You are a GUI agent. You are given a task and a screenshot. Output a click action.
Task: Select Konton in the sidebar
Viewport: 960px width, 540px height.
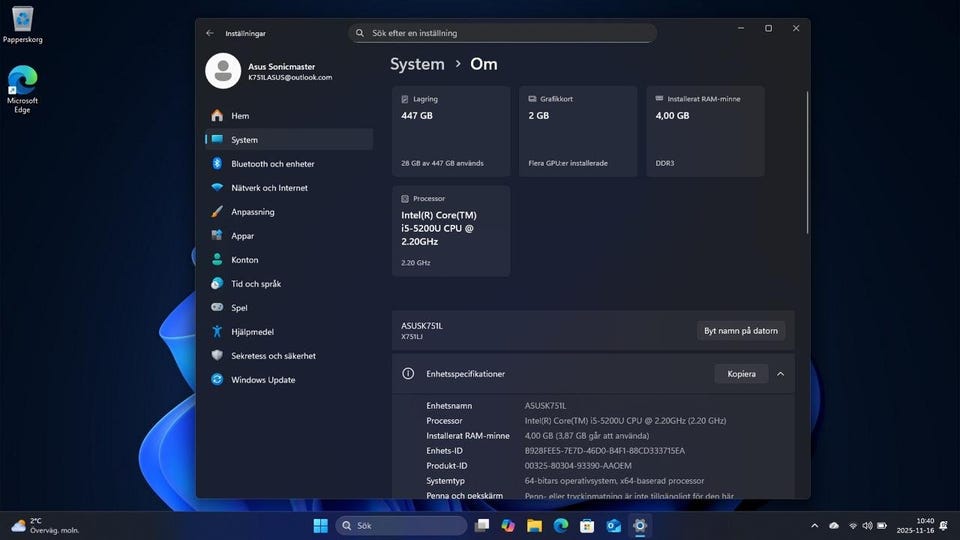point(244,260)
